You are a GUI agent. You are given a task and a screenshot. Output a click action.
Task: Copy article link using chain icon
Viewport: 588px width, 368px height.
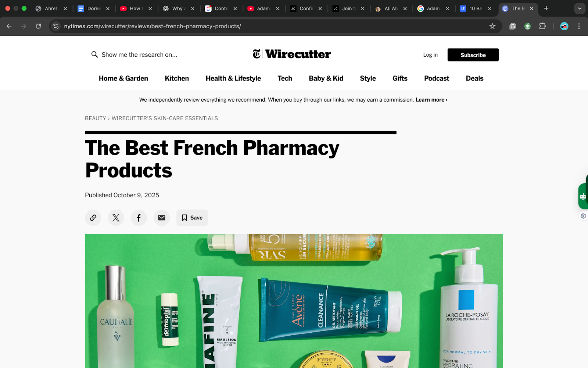pos(93,218)
